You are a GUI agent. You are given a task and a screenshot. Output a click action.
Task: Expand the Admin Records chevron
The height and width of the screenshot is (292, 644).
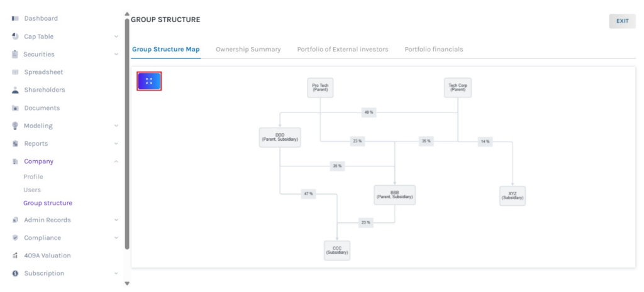tap(116, 220)
